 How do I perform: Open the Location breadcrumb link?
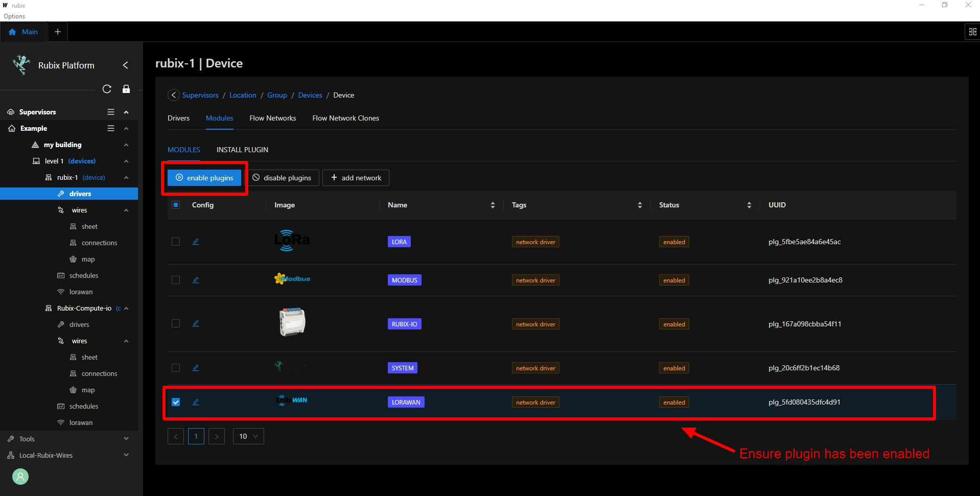[243, 95]
